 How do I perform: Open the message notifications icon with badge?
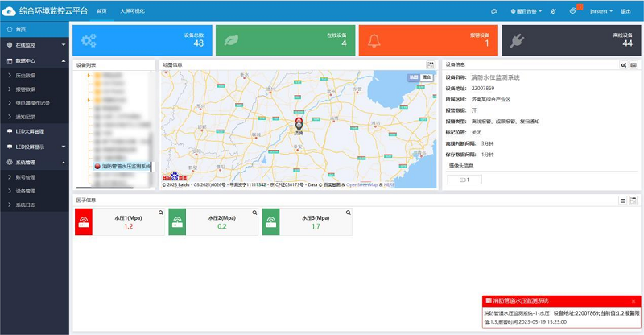tap(572, 11)
